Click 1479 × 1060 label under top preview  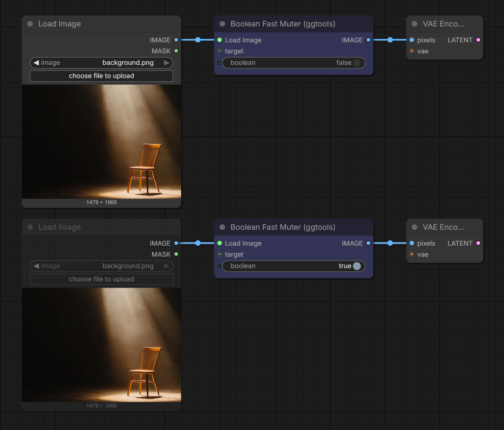pyautogui.click(x=101, y=202)
